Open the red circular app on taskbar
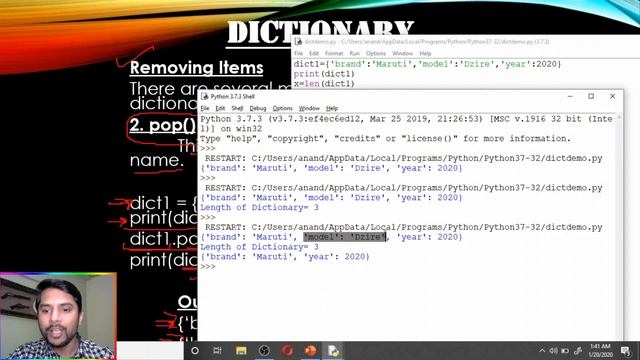The width and height of the screenshot is (640, 360). tap(287, 351)
